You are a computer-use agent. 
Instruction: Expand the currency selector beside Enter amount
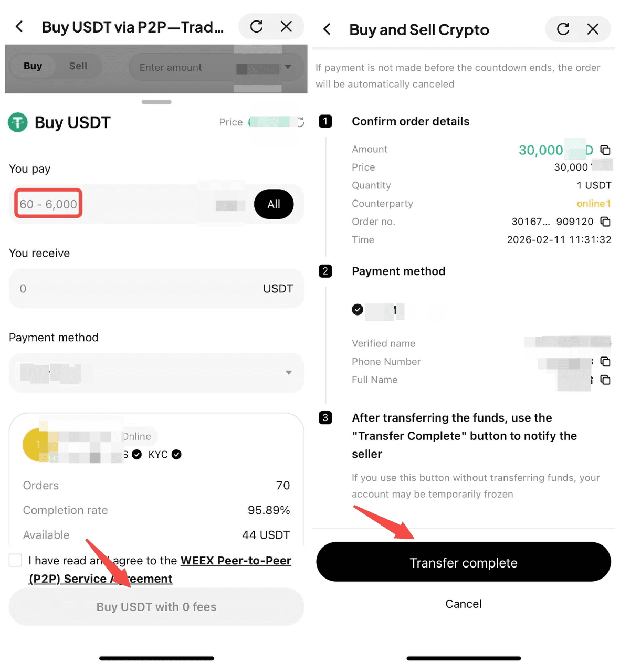click(288, 67)
